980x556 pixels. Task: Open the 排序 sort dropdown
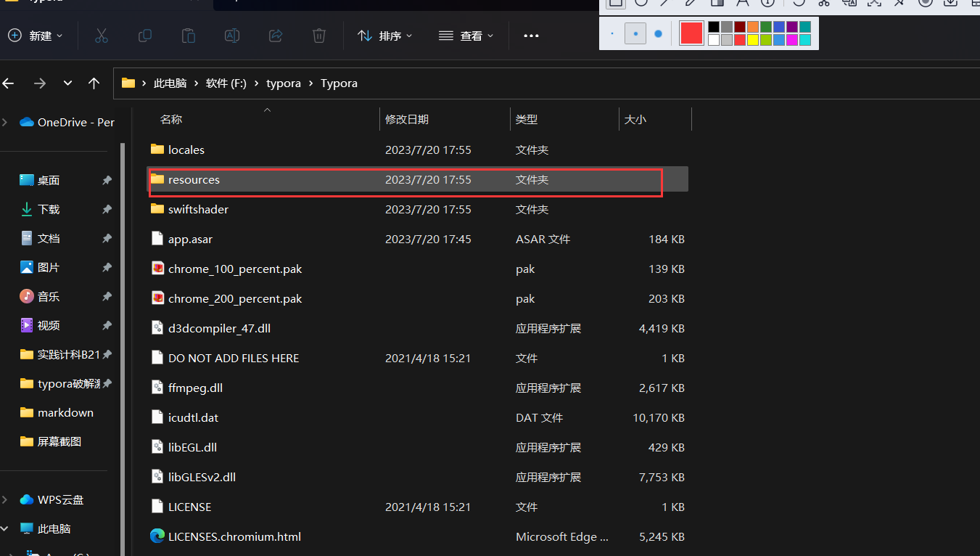(385, 36)
